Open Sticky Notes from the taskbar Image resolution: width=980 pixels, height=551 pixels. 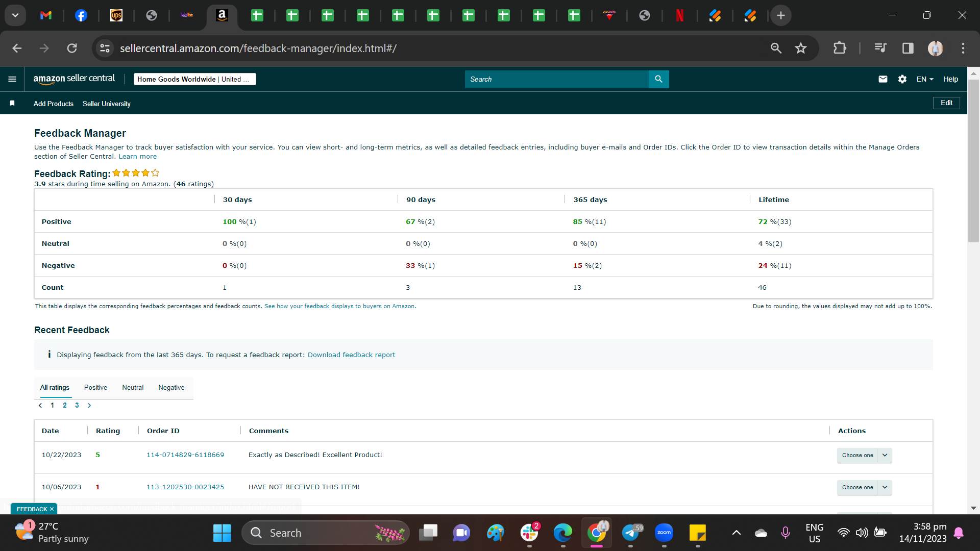click(697, 533)
